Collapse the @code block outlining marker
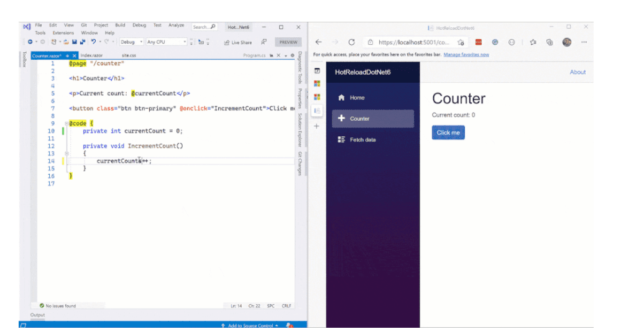This screenshot has height=334, width=644. pyautogui.click(x=67, y=123)
